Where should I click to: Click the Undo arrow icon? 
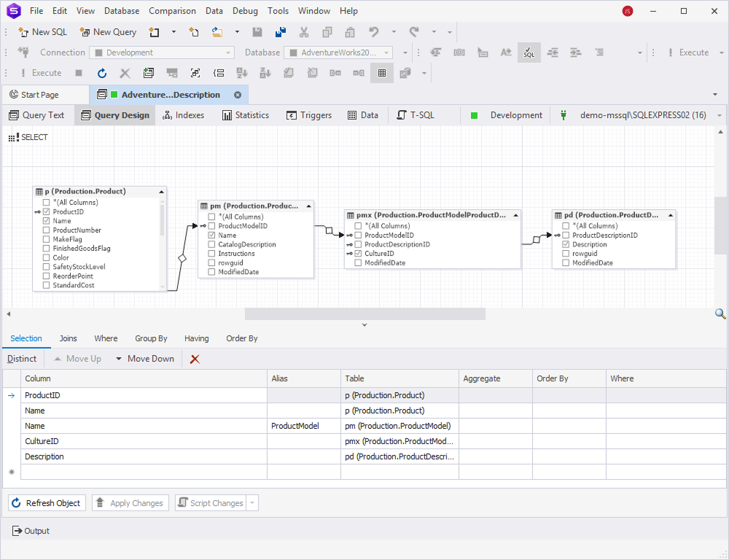click(374, 32)
